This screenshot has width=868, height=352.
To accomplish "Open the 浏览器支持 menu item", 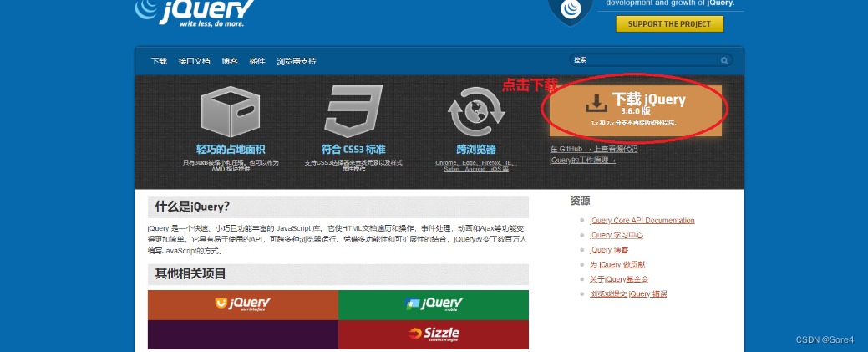I will coord(297,61).
